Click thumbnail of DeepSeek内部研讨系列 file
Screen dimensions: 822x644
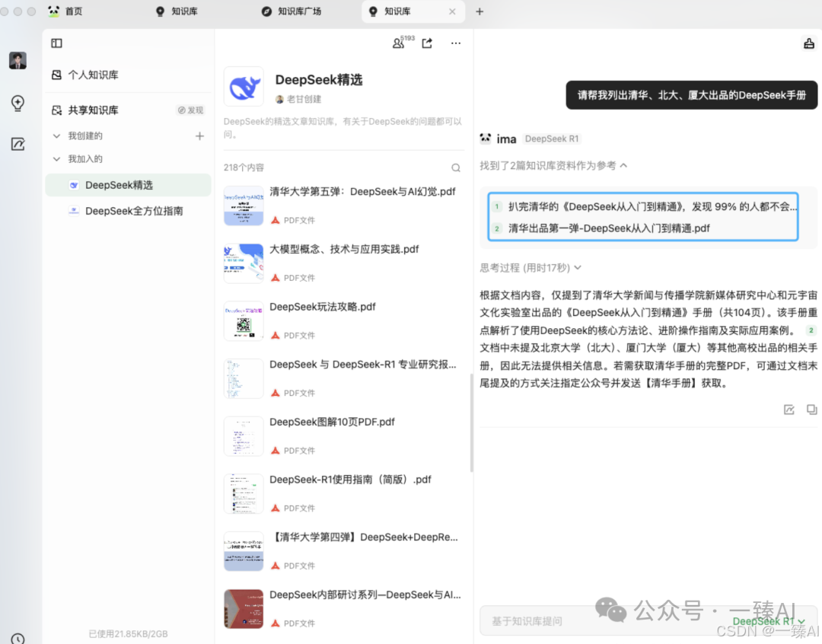[244, 609]
